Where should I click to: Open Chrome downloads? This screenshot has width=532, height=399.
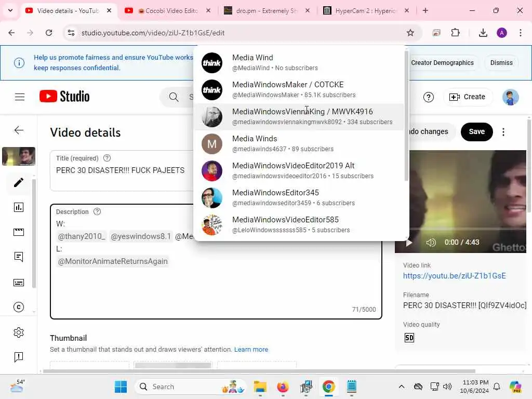[483, 33]
